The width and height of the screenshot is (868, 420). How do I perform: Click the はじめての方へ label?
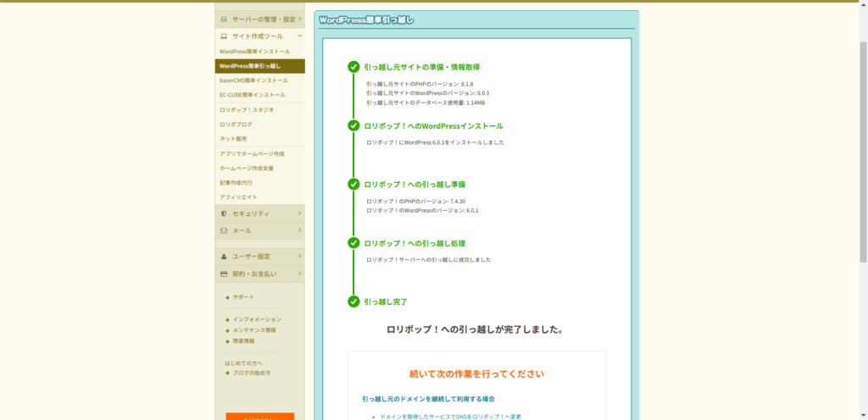[243, 363]
